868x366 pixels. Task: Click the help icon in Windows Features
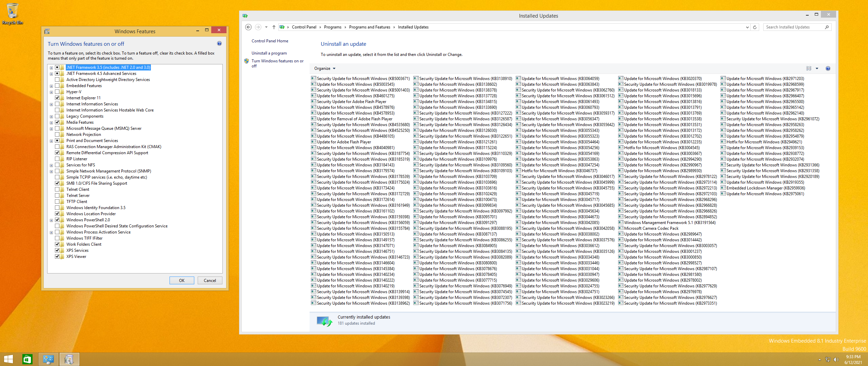[219, 43]
